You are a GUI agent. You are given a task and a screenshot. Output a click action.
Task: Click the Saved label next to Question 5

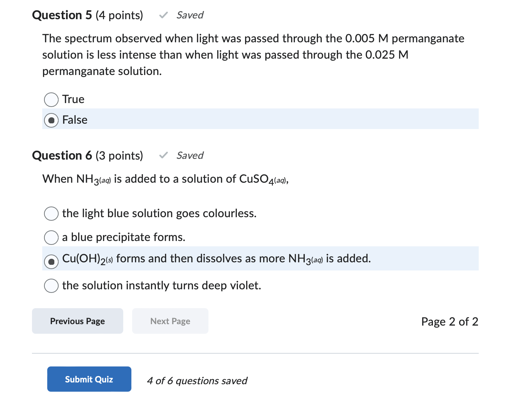pos(190,15)
